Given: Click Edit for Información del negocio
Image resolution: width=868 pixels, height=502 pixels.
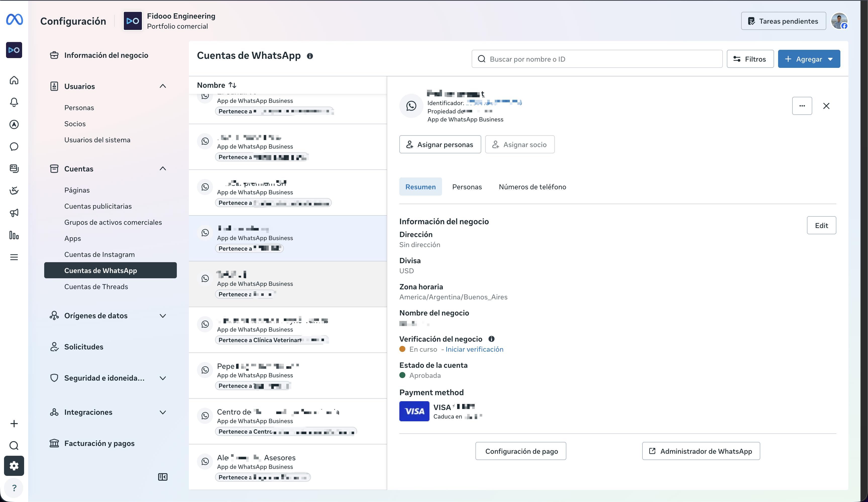Looking at the screenshot, I should coord(821,225).
